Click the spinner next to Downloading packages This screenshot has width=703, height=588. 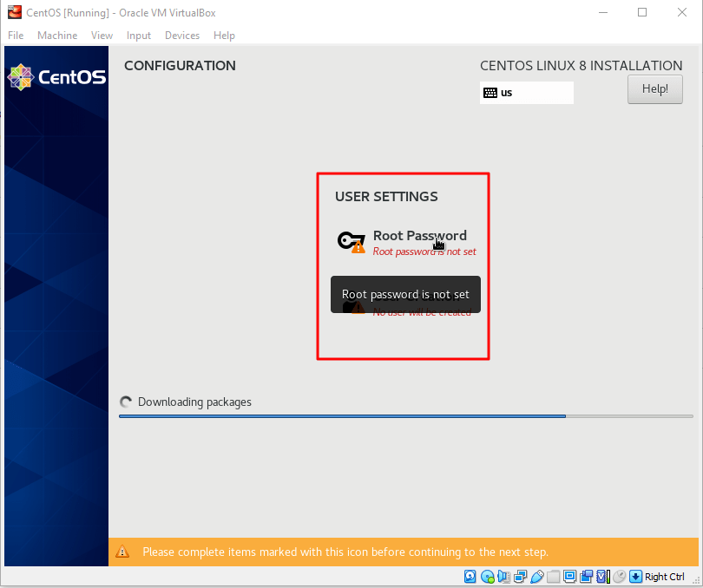point(126,402)
